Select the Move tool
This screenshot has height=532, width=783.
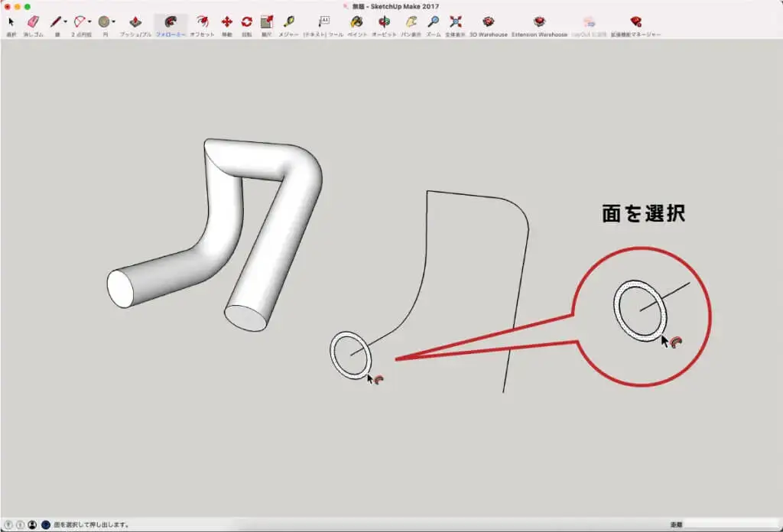click(x=226, y=22)
